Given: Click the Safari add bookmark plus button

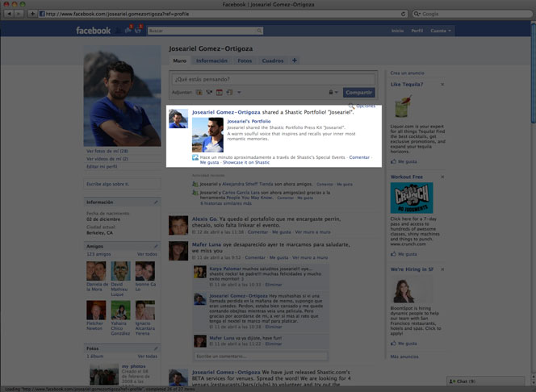Looking at the screenshot, I should pyautogui.click(x=32, y=14).
